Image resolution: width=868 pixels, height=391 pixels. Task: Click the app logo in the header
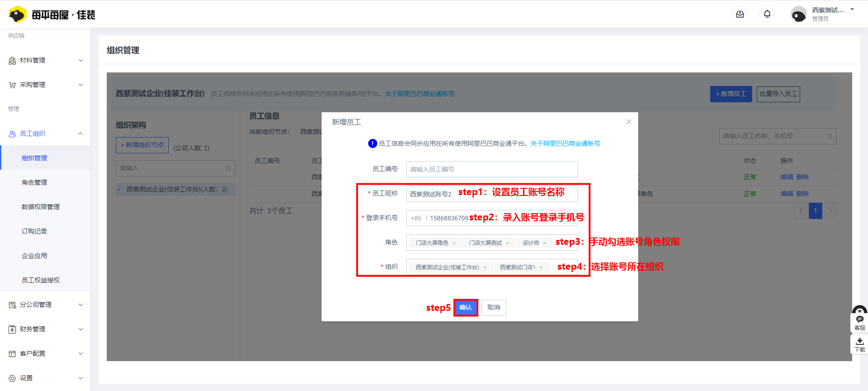click(x=52, y=14)
